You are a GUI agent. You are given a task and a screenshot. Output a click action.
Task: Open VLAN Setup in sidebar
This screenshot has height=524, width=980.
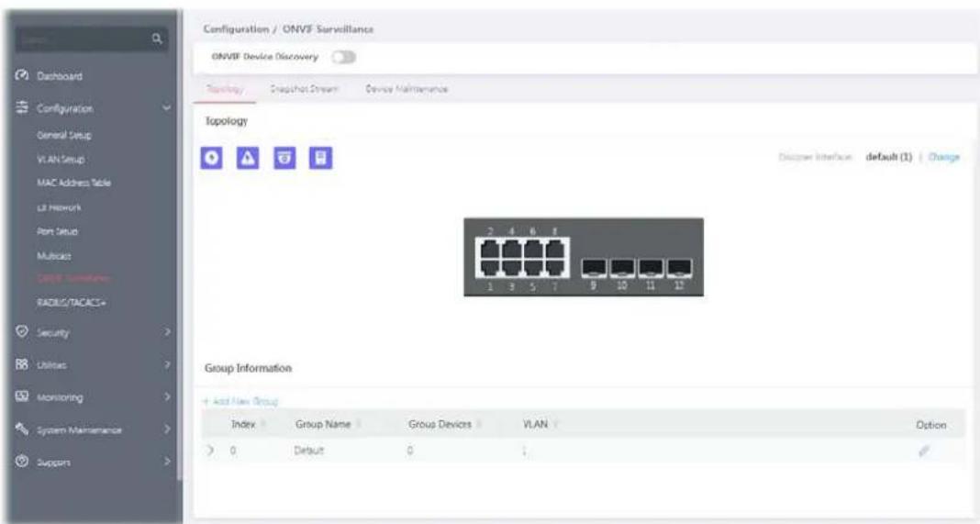[60, 160]
